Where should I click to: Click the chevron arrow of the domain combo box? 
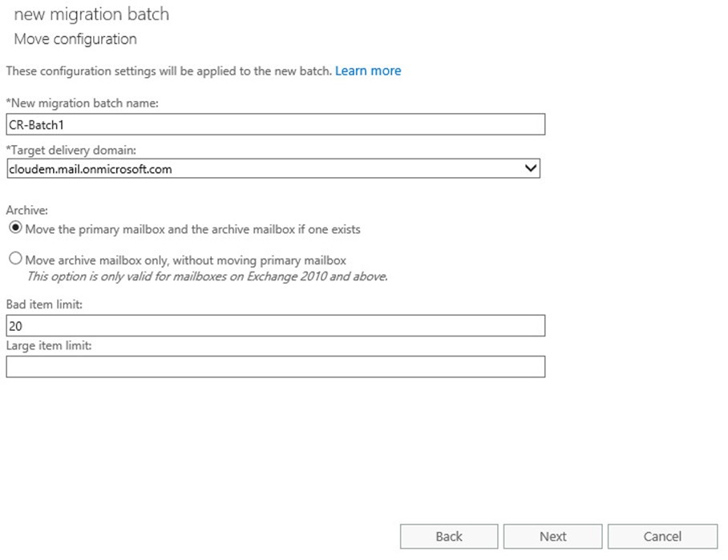click(531, 168)
